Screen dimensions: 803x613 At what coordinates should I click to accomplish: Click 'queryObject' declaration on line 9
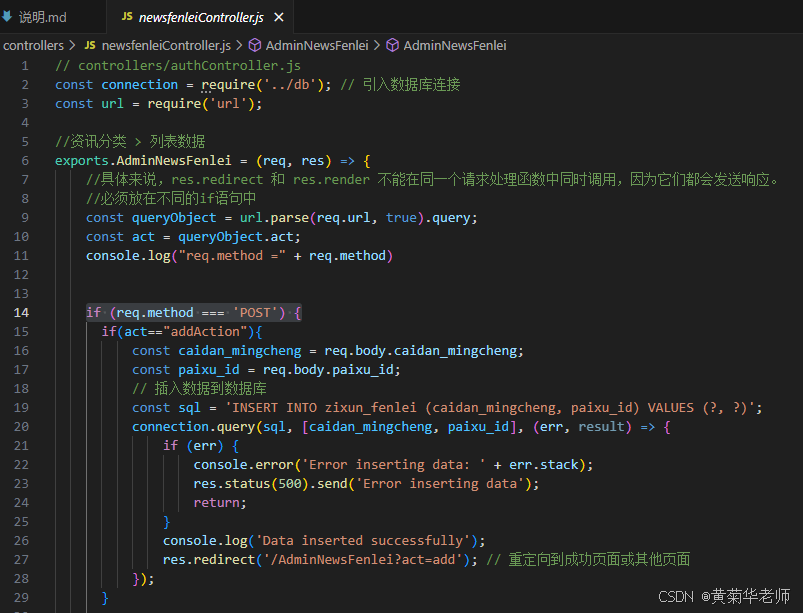pyautogui.click(x=174, y=218)
